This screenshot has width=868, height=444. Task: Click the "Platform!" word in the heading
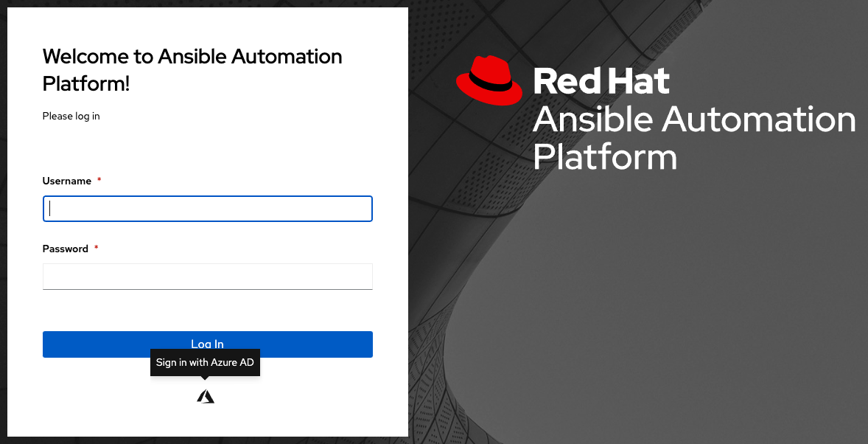coord(86,83)
